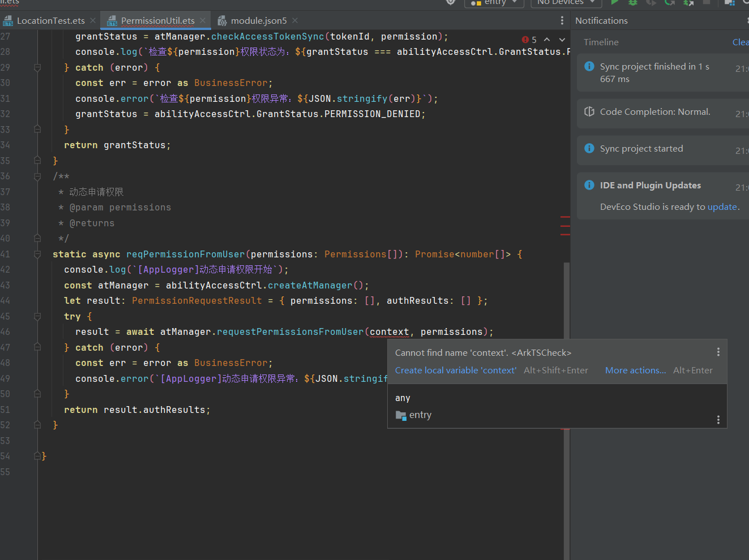Toggle fold marker on line 52

[37, 425]
